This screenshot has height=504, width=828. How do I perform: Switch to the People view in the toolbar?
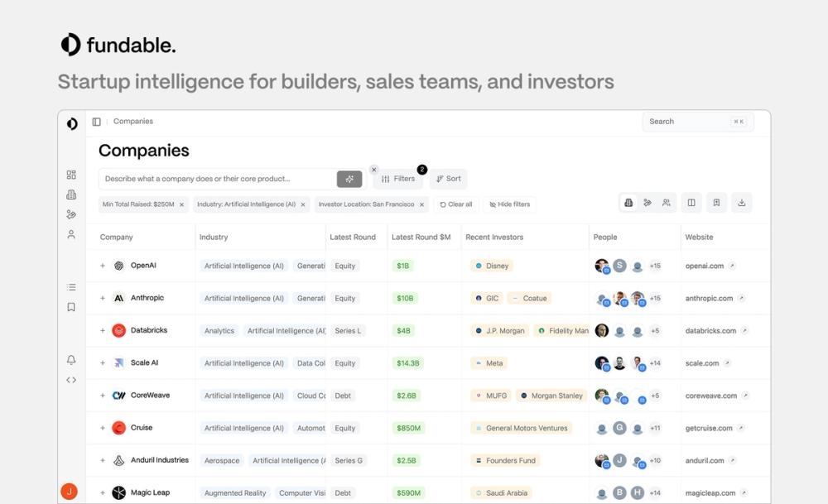click(x=667, y=203)
